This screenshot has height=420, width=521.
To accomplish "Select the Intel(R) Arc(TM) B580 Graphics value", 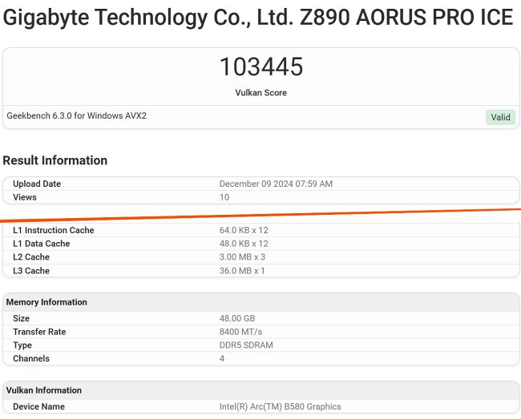I will coord(280,406).
